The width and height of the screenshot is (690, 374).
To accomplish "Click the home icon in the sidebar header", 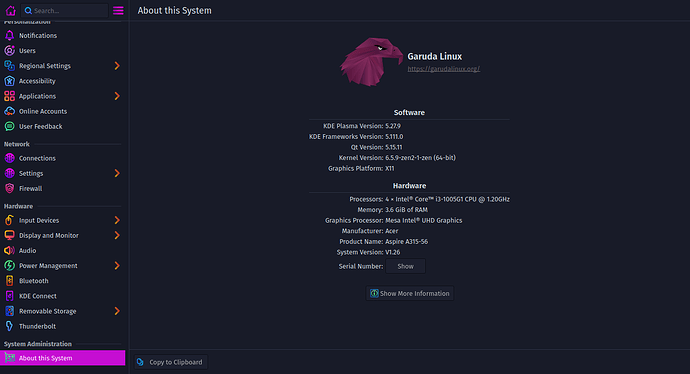I will tap(11, 10).
